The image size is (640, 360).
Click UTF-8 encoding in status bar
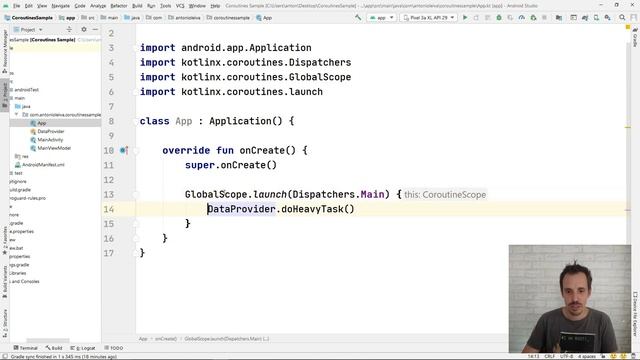567,356
